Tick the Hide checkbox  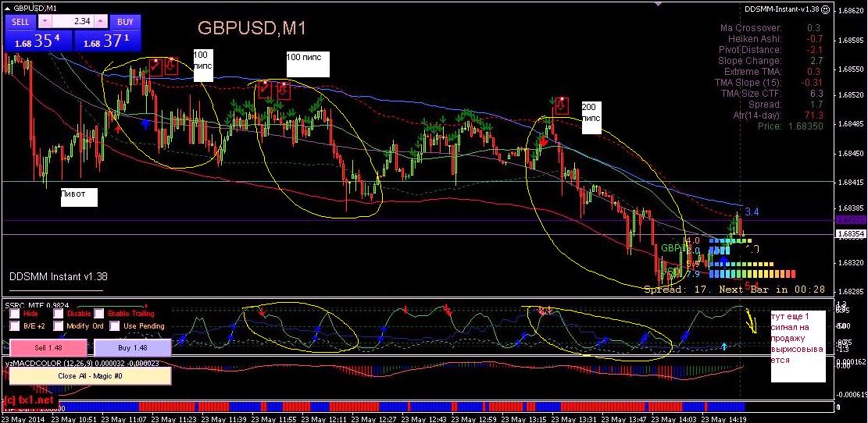pyautogui.click(x=15, y=314)
